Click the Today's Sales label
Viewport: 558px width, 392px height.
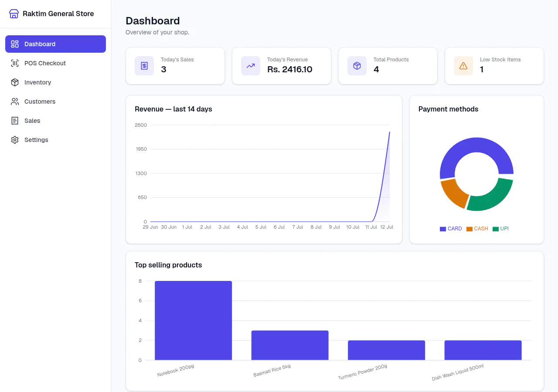click(x=177, y=60)
